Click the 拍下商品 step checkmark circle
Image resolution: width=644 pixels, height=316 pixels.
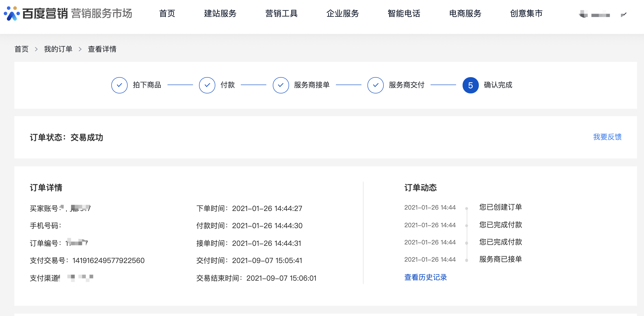119,85
